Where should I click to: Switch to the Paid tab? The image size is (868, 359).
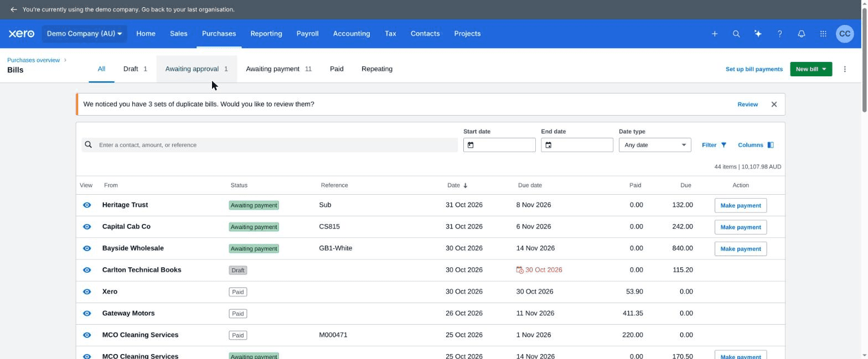point(337,69)
